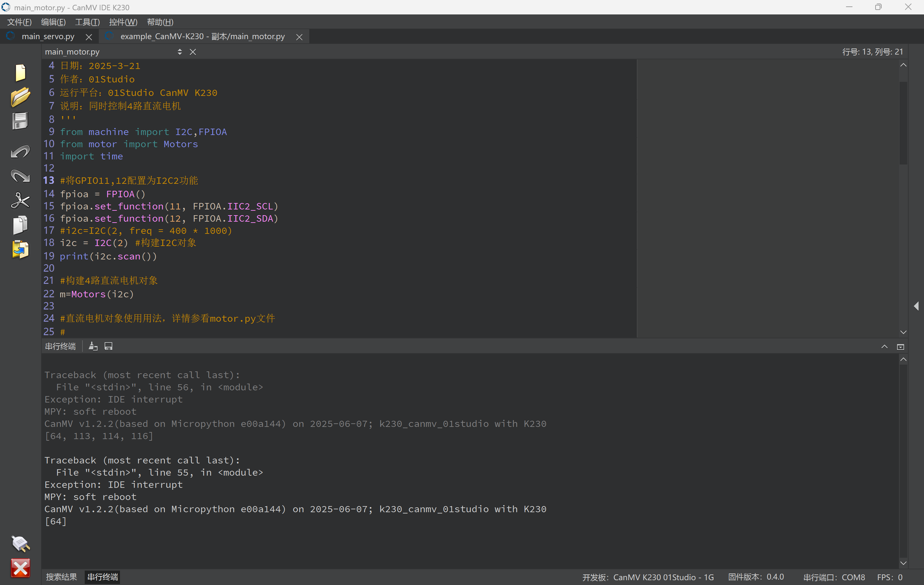Click the Connect plug icon
The height and width of the screenshot is (585, 924).
[x=20, y=543]
